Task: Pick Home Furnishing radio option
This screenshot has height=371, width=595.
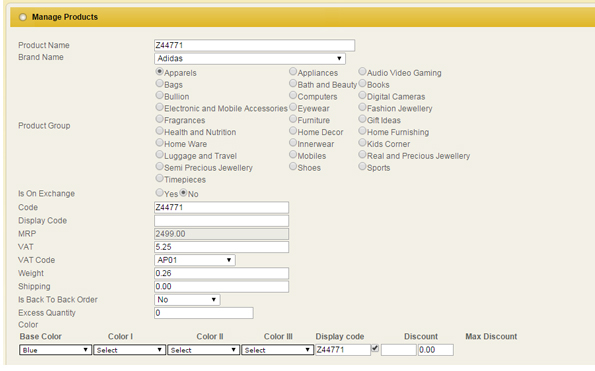Action: point(362,130)
